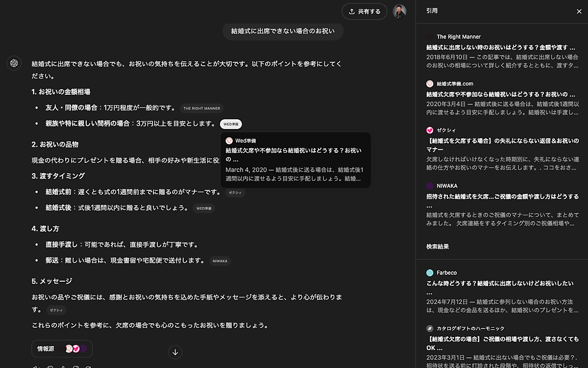Screen dimensions: 588x368
Task: Open the Wed準備 hover preview card article
Action: pos(294,155)
